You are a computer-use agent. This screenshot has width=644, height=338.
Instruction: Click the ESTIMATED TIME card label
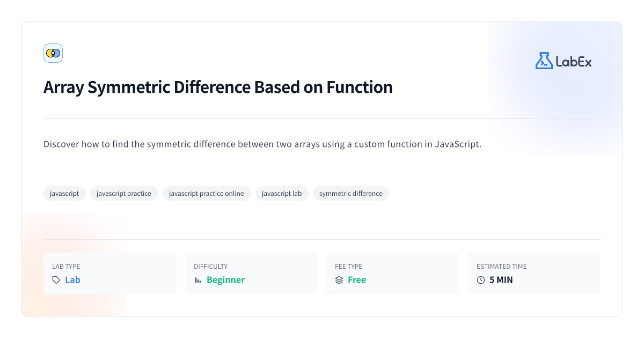pos(502,266)
